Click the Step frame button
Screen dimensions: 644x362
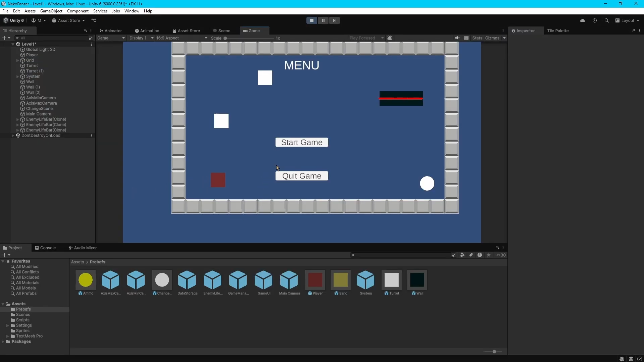click(334, 20)
